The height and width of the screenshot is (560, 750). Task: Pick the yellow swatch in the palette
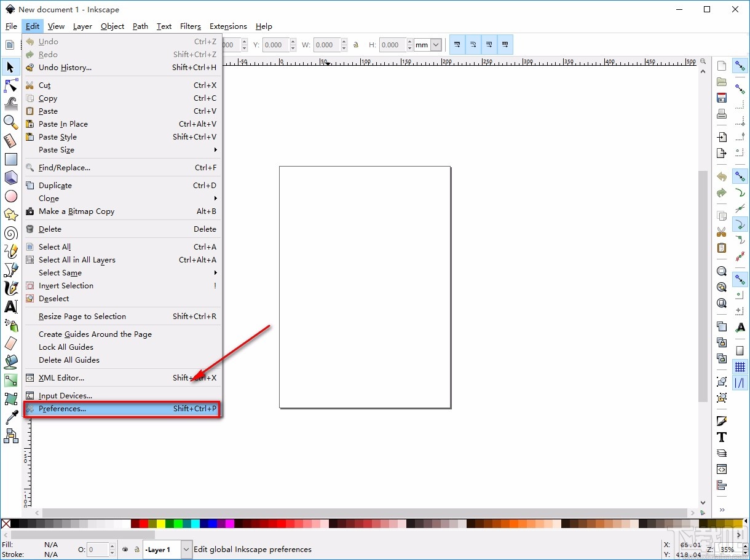(161, 524)
